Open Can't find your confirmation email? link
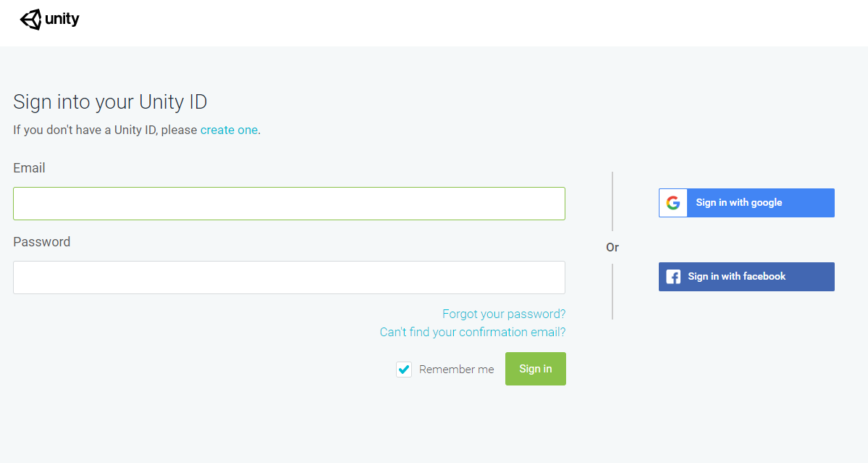The height and width of the screenshot is (463, 868). [473, 333]
